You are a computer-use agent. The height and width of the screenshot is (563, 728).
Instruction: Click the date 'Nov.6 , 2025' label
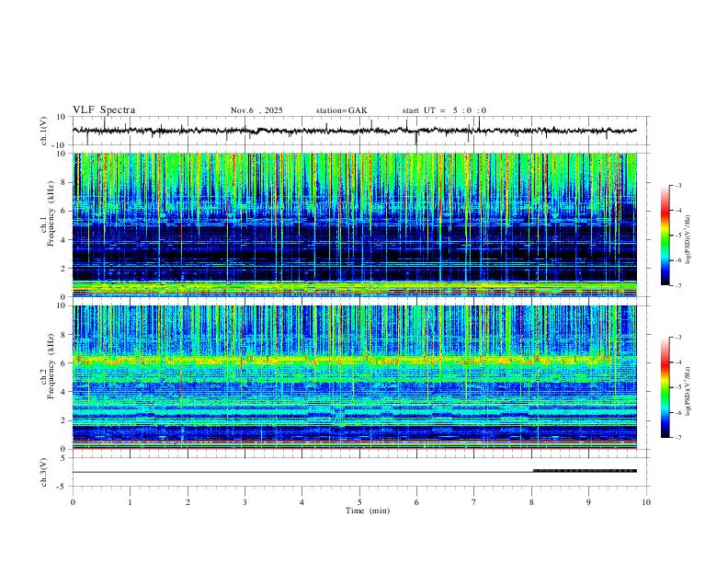coord(256,110)
